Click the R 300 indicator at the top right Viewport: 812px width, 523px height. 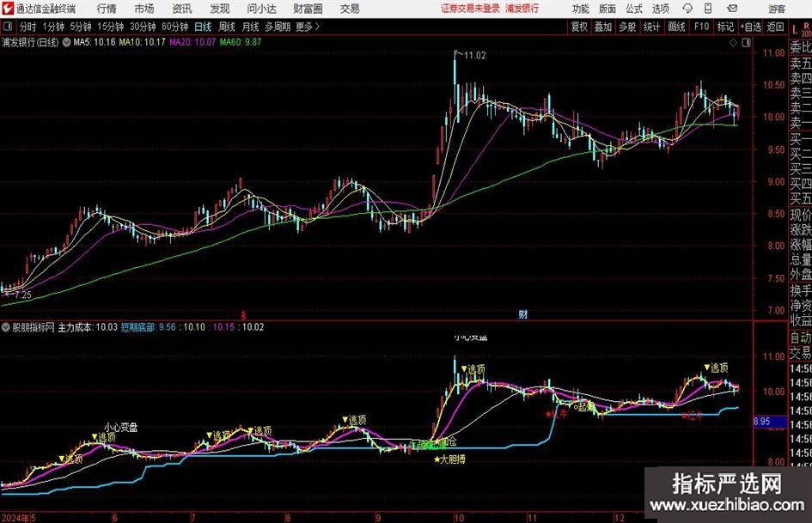coord(806,29)
